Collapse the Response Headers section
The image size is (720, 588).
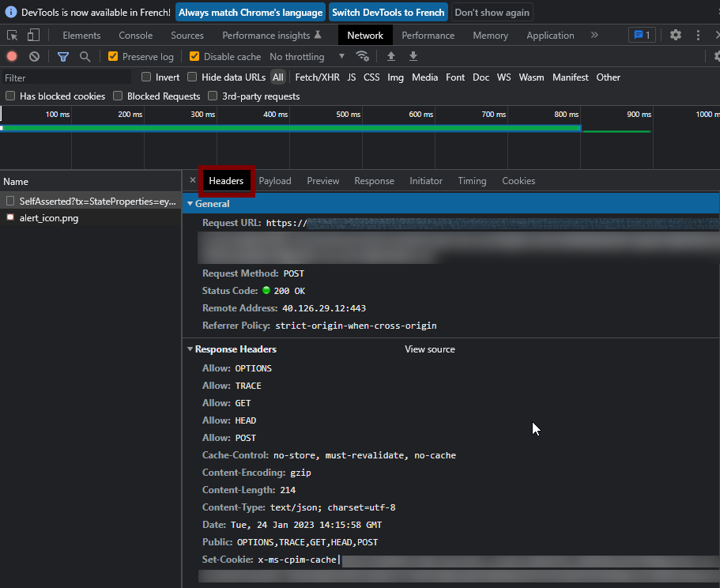[190, 349]
